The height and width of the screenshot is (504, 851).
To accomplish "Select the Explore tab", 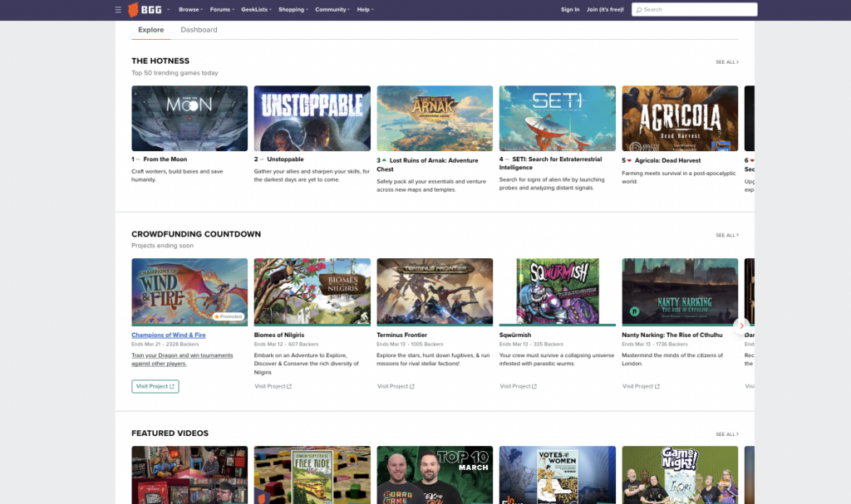I will click(150, 30).
